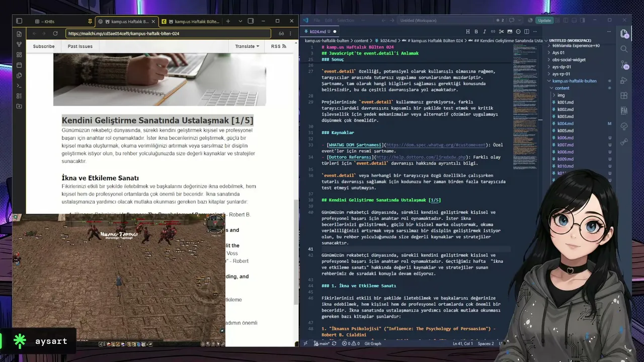This screenshot has height=362, width=644.
Task: Open WHATWG DOM Şartnamesi link in editor
Action: coord(355,145)
